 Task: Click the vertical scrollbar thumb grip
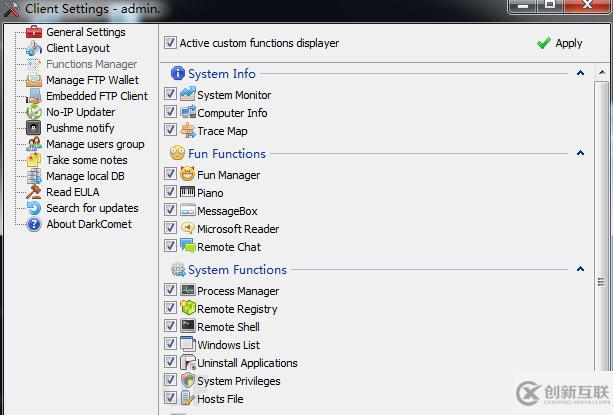click(601, 282)
